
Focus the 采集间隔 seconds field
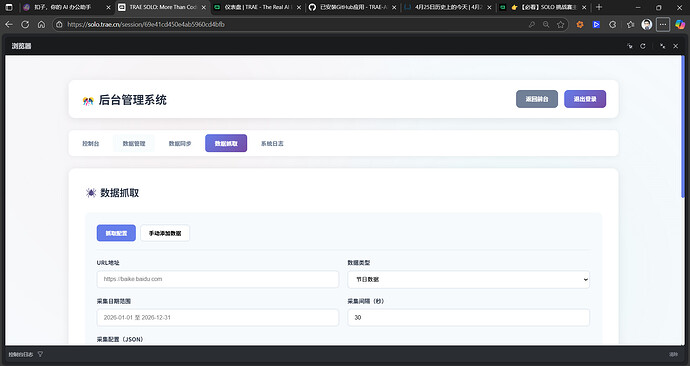coord(469,318)
